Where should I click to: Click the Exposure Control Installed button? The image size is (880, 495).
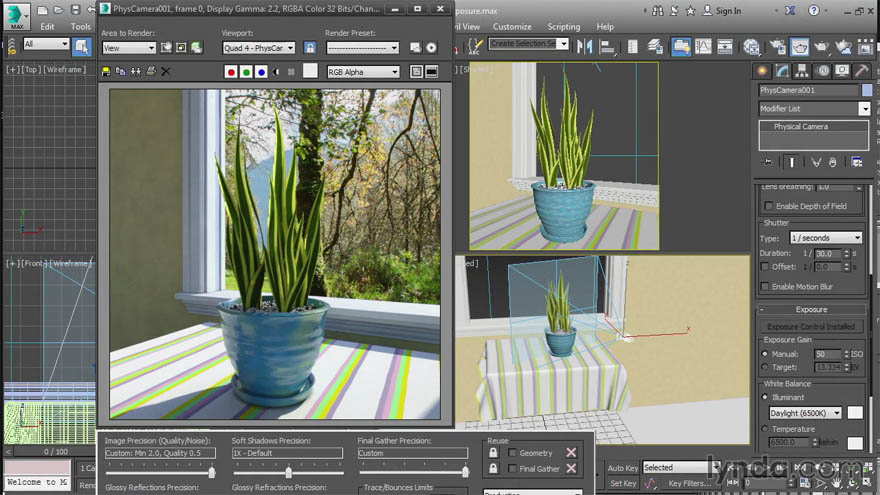tap(810, 326)
